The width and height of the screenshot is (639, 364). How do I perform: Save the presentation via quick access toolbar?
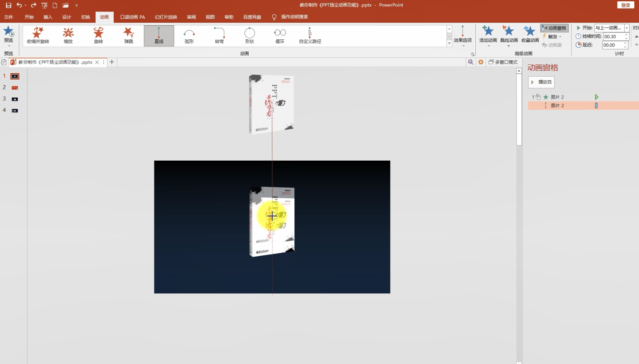click(x=8, y=5)
